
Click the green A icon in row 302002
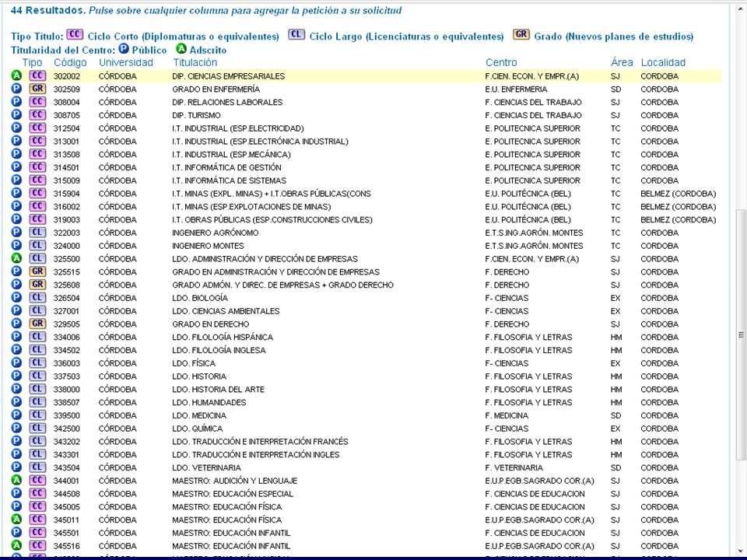(16, 75)
